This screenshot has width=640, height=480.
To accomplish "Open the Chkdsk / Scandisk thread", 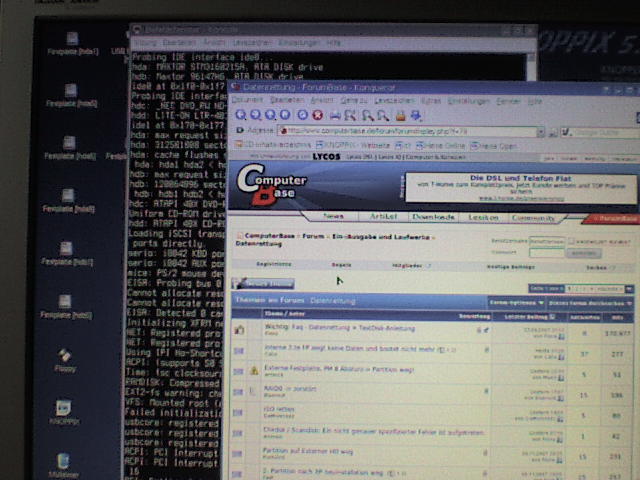I will pos(373,431).
